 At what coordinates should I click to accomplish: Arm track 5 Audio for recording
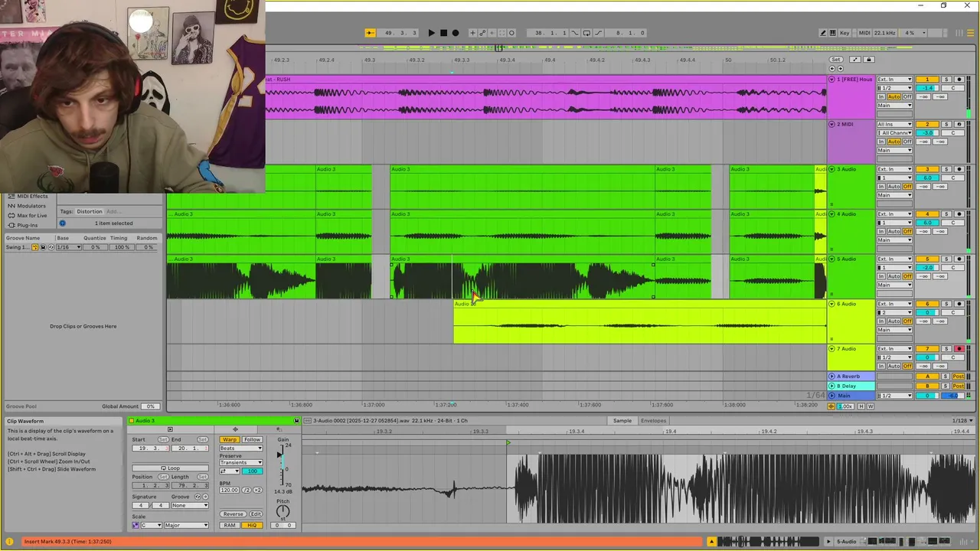pyautogui.click(x=959, y=259)
